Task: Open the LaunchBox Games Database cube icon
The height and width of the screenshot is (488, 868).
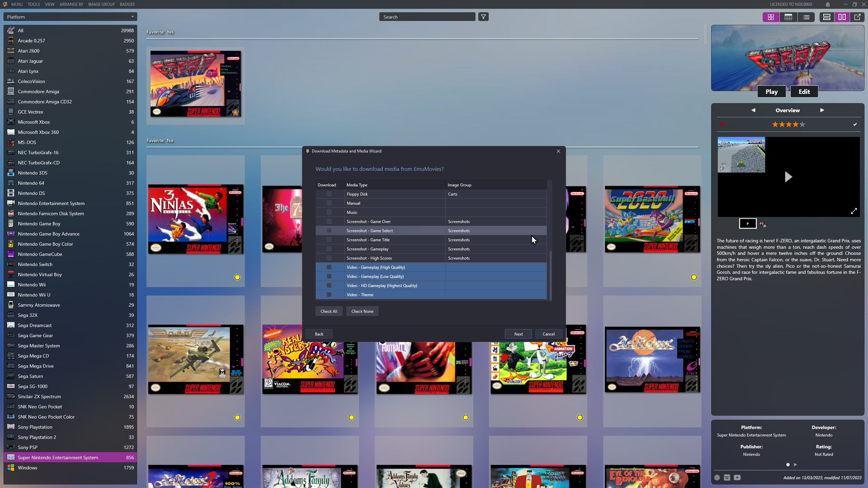Action: point(717,477)
